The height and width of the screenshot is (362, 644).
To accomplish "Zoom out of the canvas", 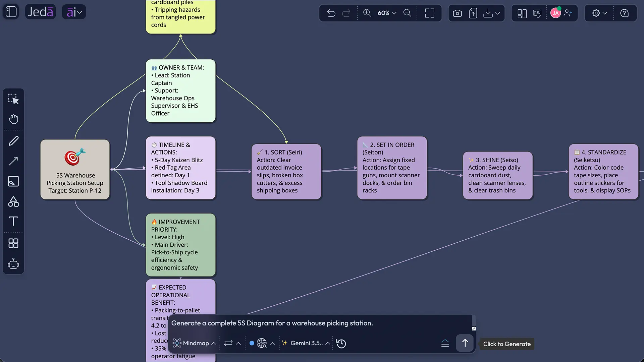I will pos(407,13).
